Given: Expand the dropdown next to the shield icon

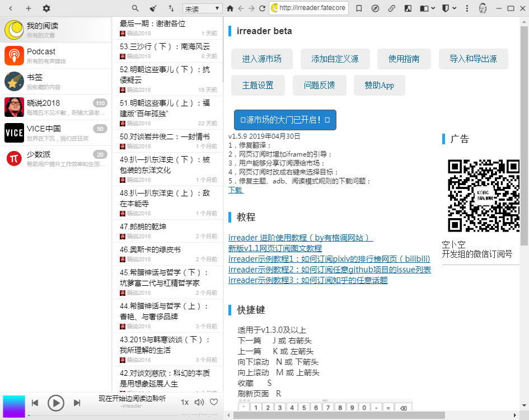Looking at the screenshot, I should point(454,9).
